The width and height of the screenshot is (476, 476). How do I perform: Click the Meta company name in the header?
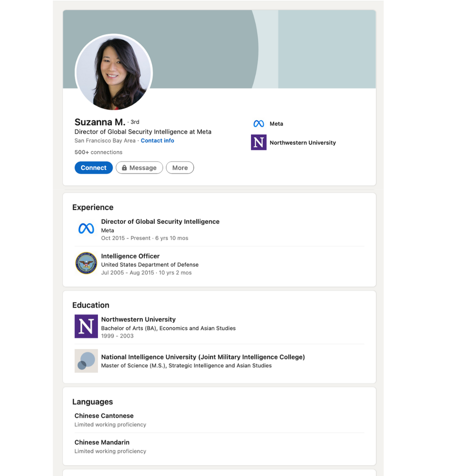(x=276, y=124)
